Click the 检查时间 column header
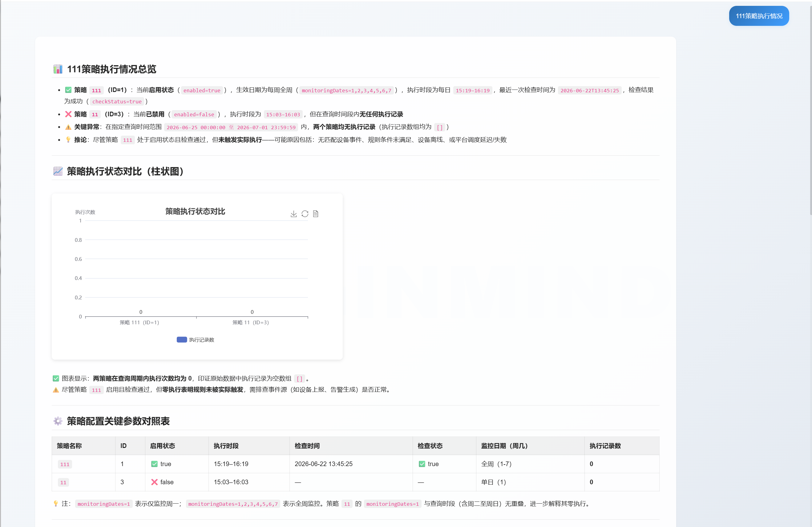The width and height of the screenshot is (812, 527). (x=351, y=446)
